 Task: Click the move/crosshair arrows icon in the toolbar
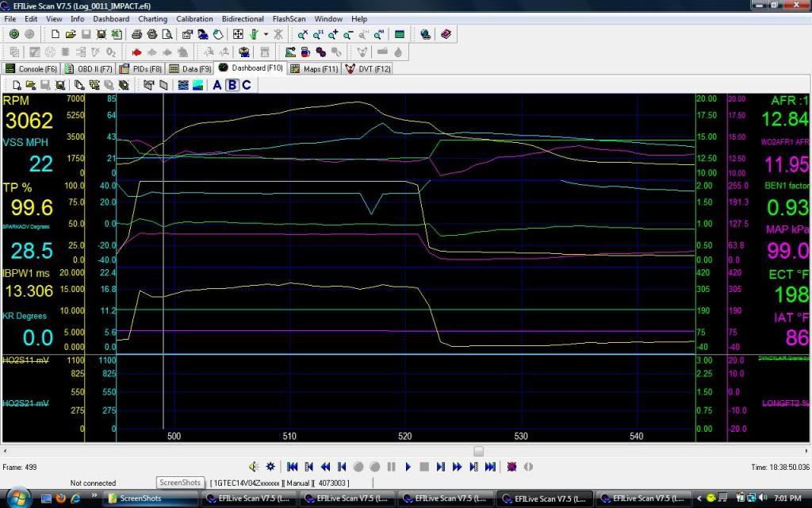coord(238,34)
